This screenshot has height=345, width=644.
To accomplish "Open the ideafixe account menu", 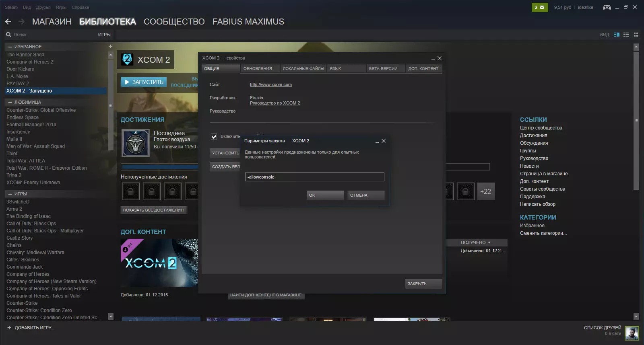I will 586,7.
